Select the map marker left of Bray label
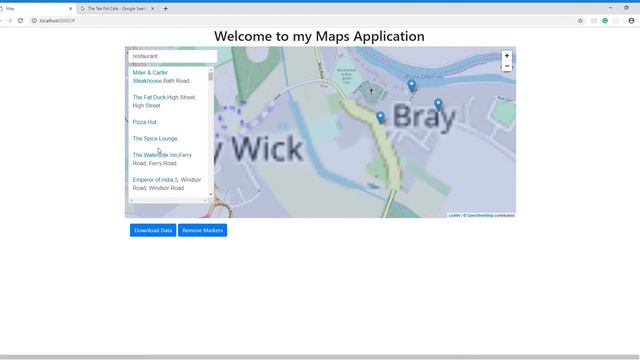 click(380, 118)
